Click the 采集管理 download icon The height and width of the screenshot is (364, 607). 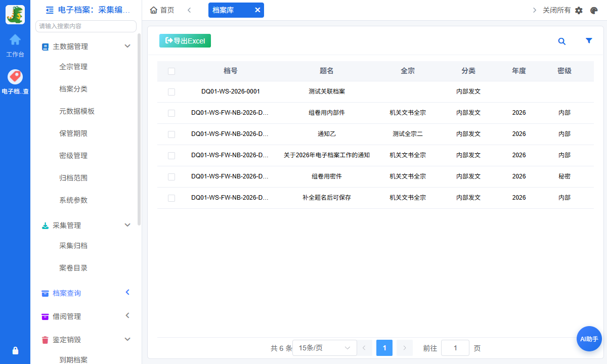[45, 225]
